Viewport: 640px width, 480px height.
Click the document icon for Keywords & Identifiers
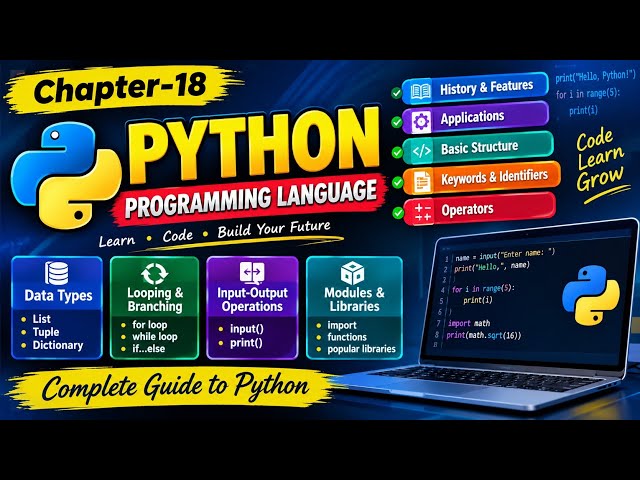point(422,181)
